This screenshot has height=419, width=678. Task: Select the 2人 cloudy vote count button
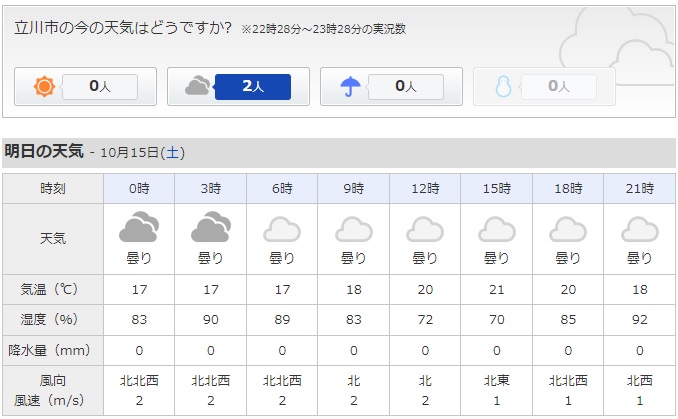tap(253, 86)
